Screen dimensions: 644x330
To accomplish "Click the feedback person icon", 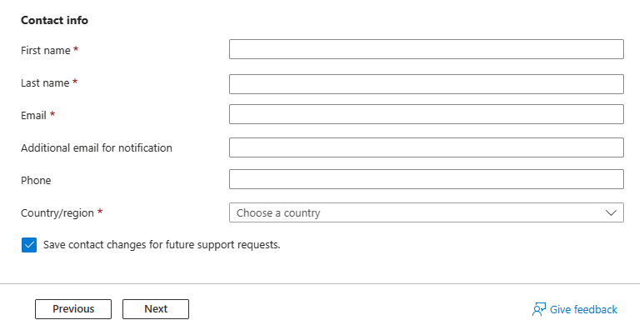I will [x=539, y=309].
